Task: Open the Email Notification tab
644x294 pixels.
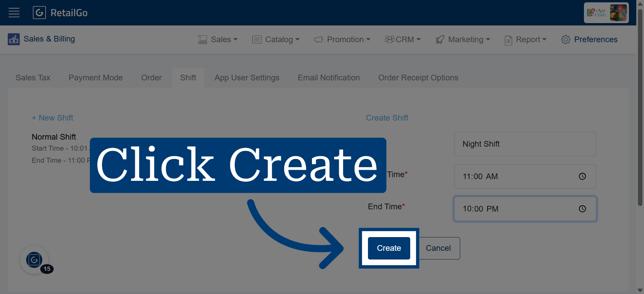Action: (329, 78)
